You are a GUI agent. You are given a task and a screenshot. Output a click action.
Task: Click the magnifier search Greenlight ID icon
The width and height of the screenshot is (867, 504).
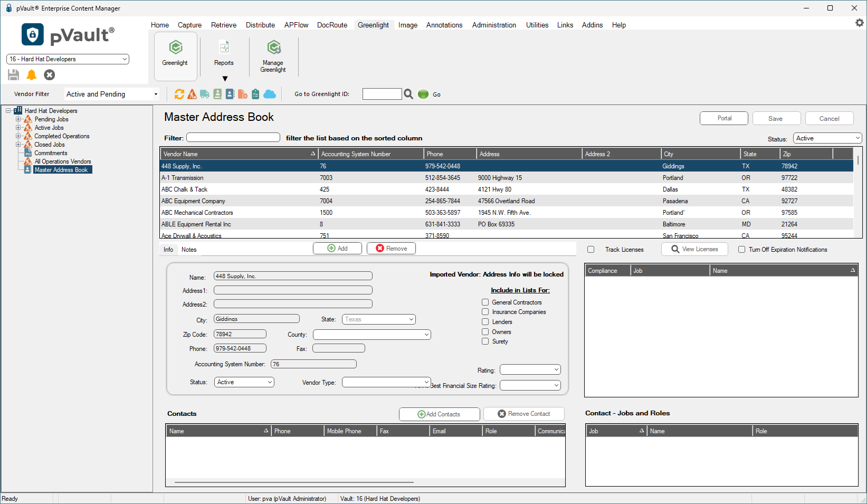[x=408, y=94]
